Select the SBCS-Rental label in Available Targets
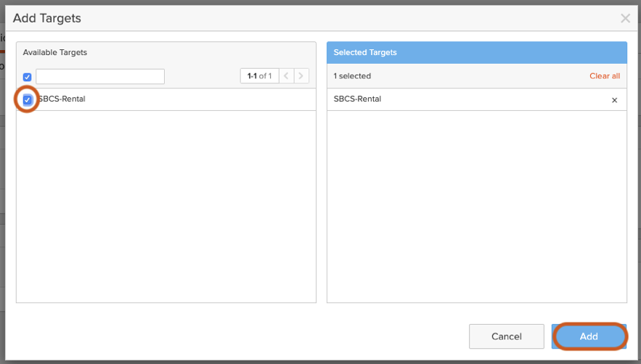This screenshot has width=641, height=364. 62,99
